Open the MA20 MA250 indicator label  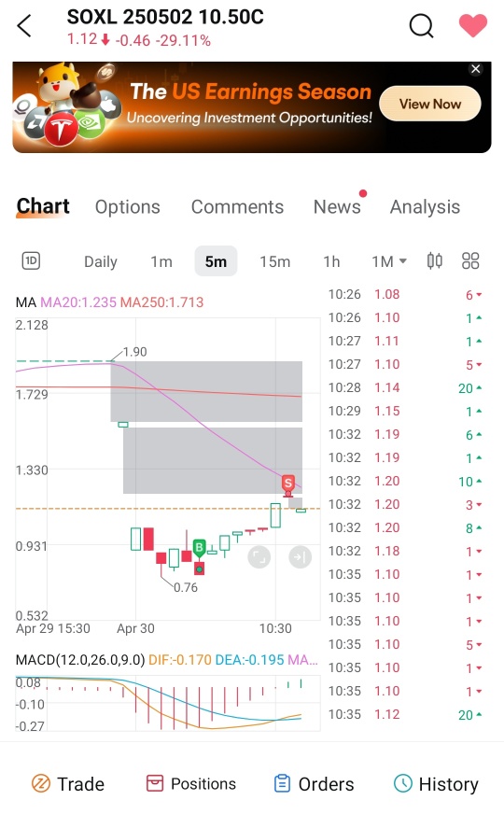109,302
